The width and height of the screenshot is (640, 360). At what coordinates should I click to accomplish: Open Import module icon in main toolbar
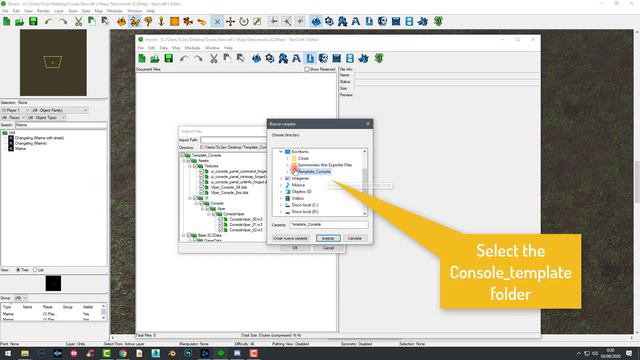pos(369,22)
